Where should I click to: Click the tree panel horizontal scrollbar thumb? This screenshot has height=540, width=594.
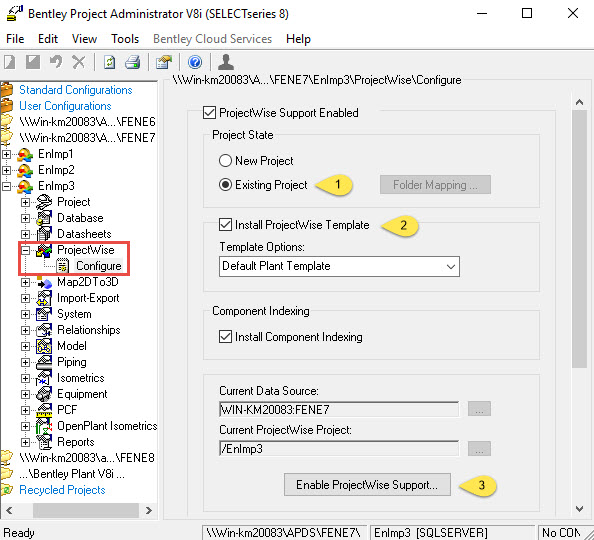(86, 510)
